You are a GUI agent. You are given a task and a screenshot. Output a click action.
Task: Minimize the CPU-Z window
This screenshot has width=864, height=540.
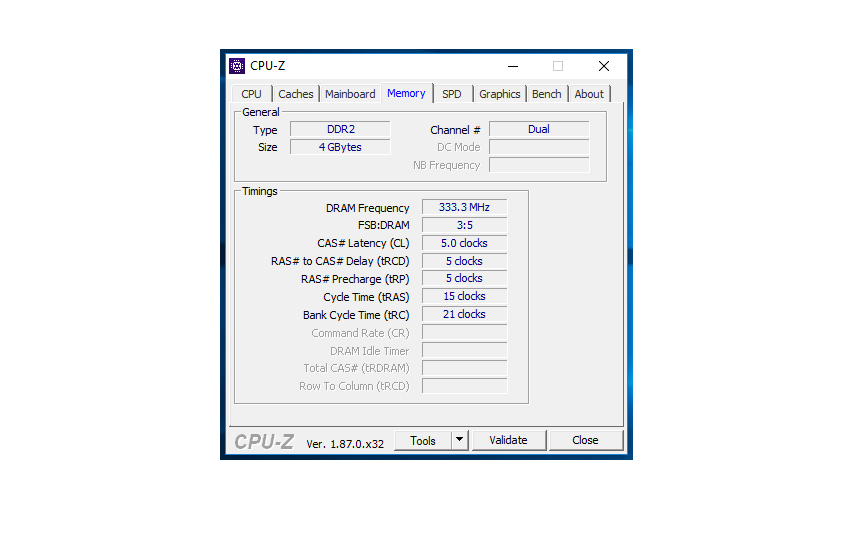pyautogui.click(x=513, y=66)
